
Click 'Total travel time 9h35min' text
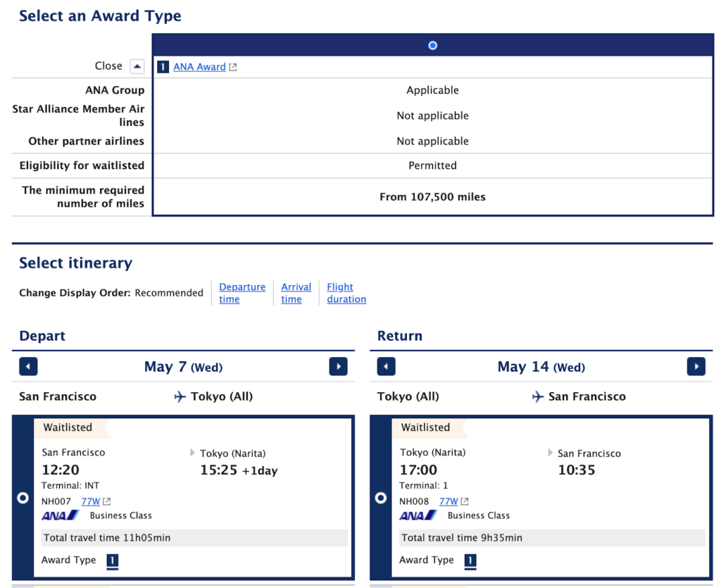tap(461, 538)
